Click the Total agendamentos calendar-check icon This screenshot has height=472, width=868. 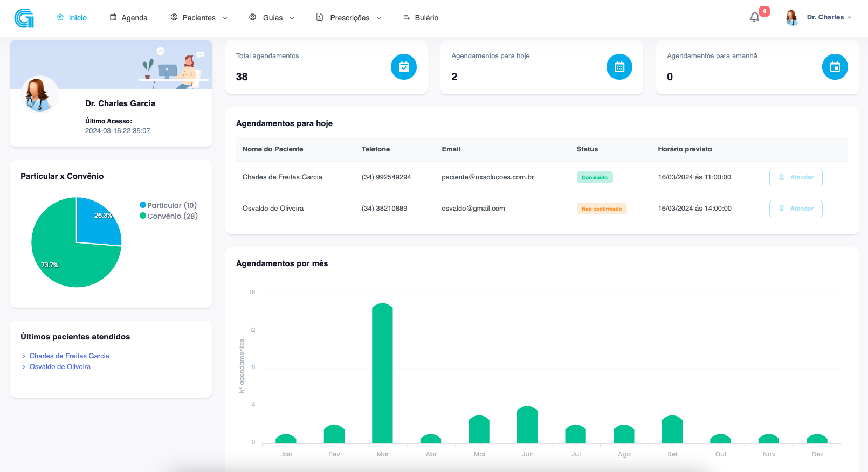tap(404, 67)
